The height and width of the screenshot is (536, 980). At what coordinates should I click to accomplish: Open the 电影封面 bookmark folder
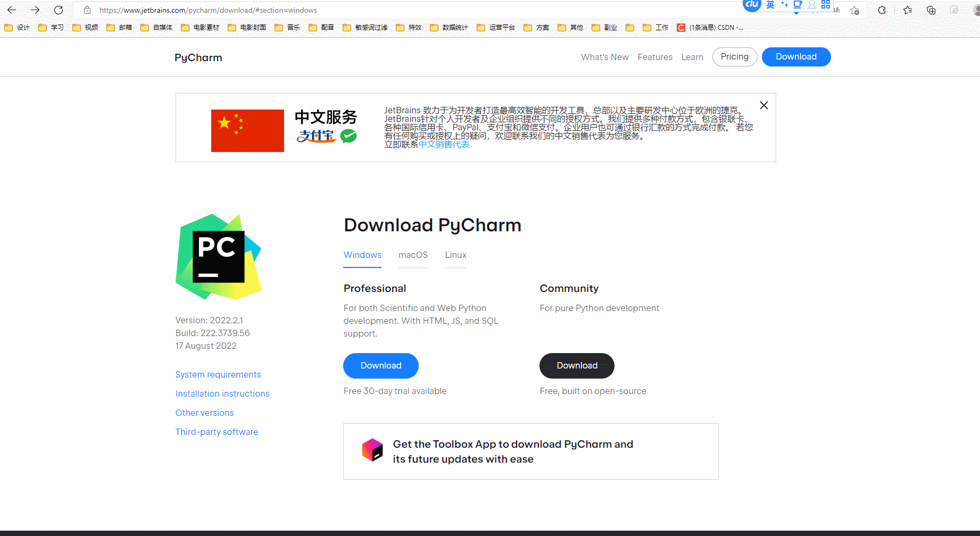pyautogui.click(x=247, y=28)
